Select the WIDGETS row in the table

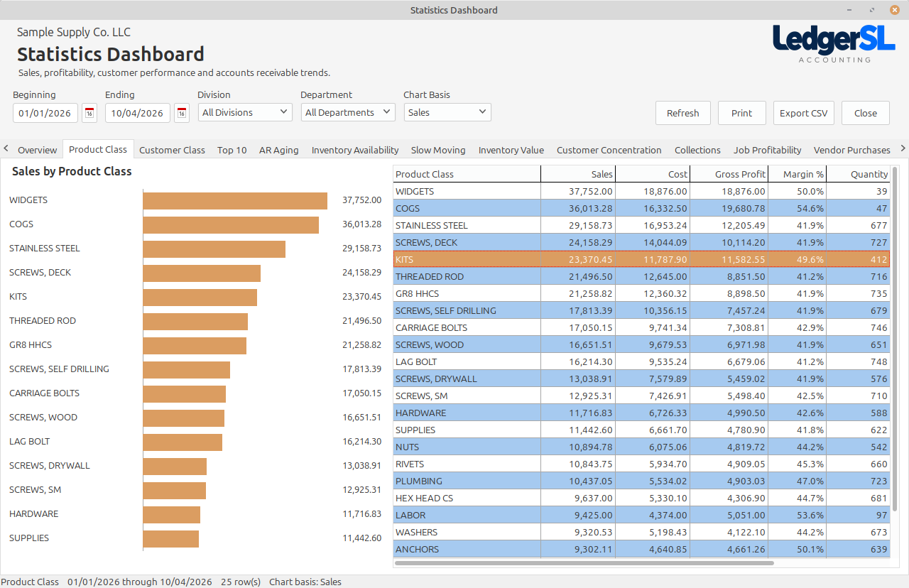pos(641,191)
